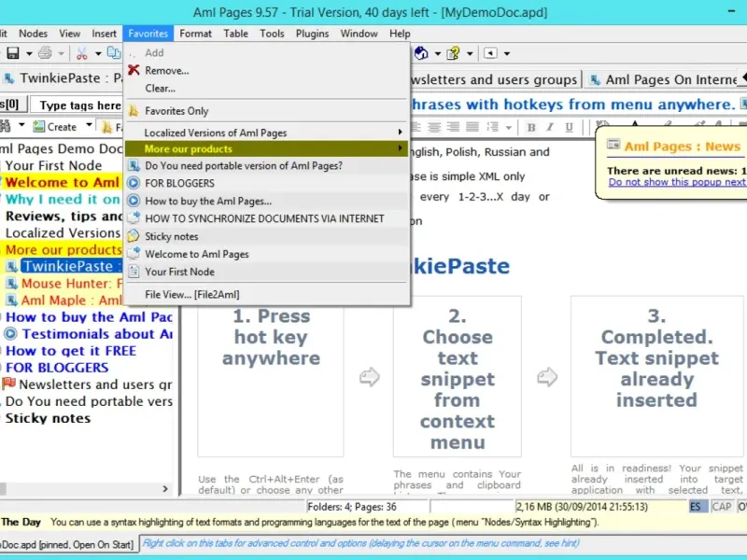Screen dimensions: 747x560
Task: Click the blue home globe icon
Action: click(421, 53)
